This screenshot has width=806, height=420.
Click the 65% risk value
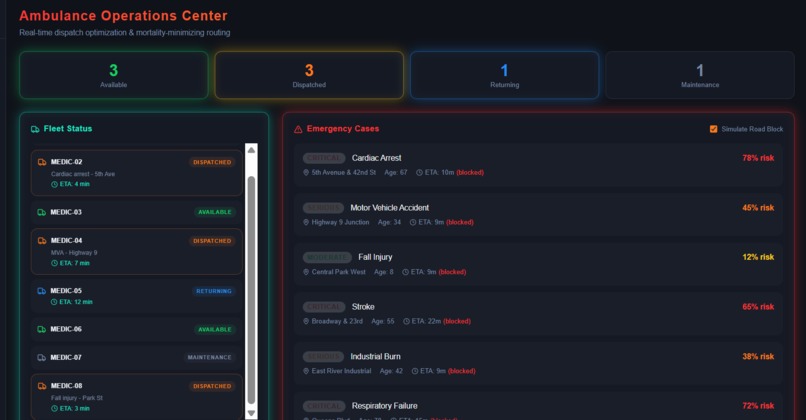[758, 307]
